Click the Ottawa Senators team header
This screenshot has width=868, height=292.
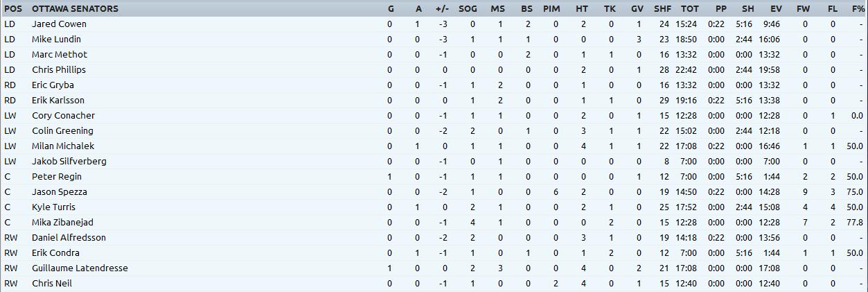tap(75, 8)
